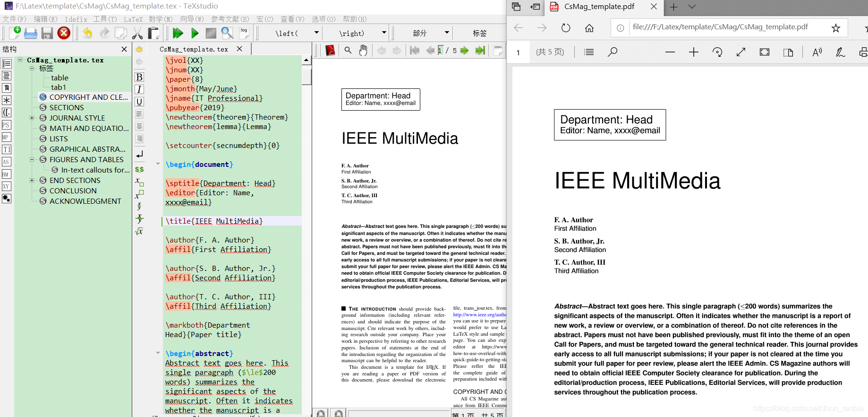Open the browser tab list chevron
The image size is (868, 417).
pos(692,7)
